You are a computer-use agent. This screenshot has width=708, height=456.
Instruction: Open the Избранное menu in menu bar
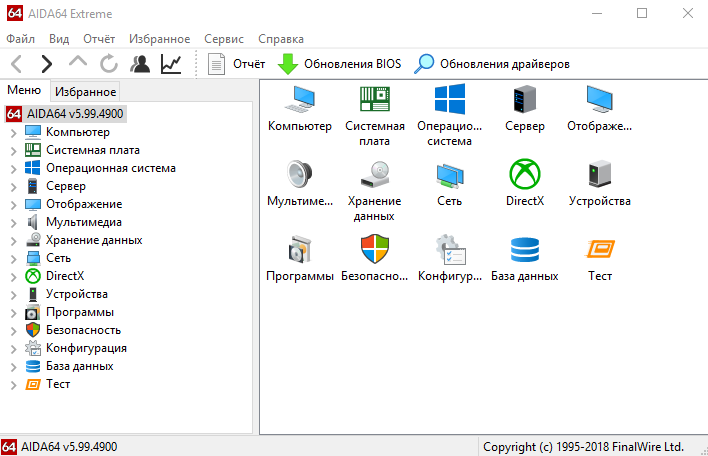point(159,39)
